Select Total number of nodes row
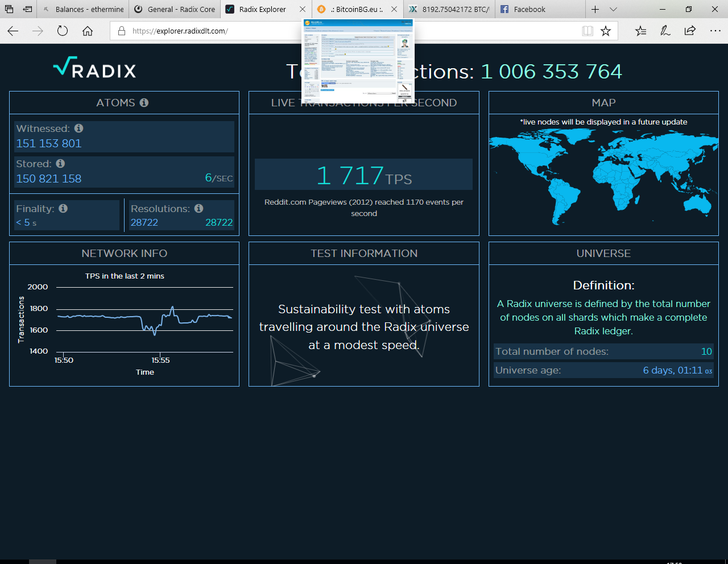 tap(603, 351)
